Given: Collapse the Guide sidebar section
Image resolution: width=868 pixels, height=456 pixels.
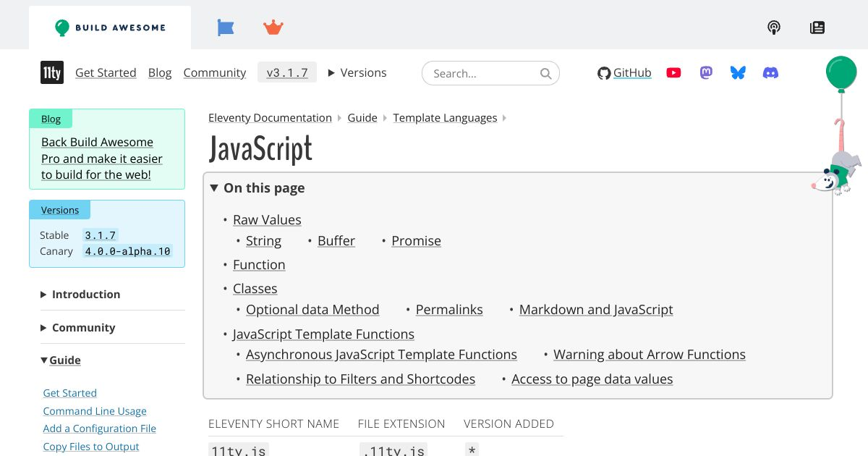Looking at the screenshot, I should click(x=61, y=360).
